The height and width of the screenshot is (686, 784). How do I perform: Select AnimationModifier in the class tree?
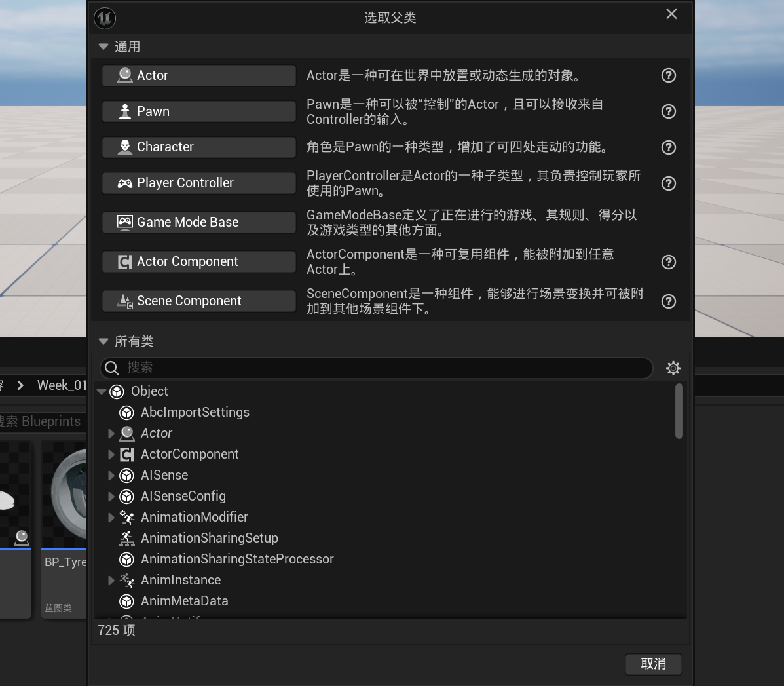[x=195, y=518]
